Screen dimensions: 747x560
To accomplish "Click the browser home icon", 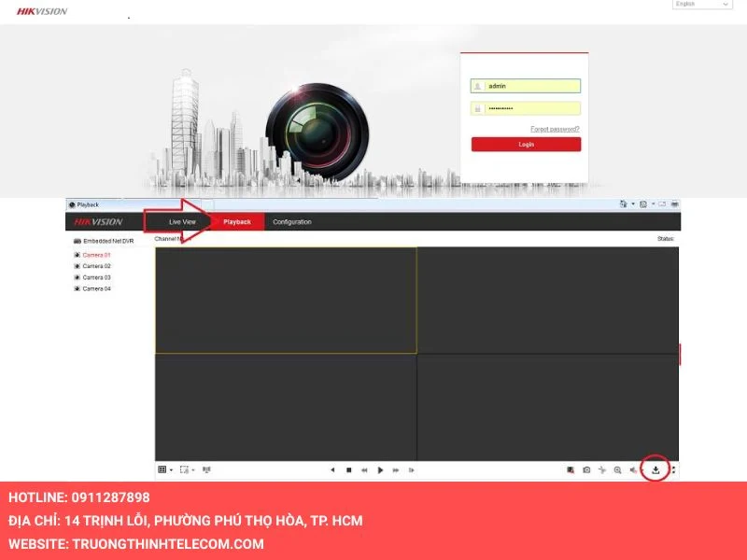I will tap(623, 204).
